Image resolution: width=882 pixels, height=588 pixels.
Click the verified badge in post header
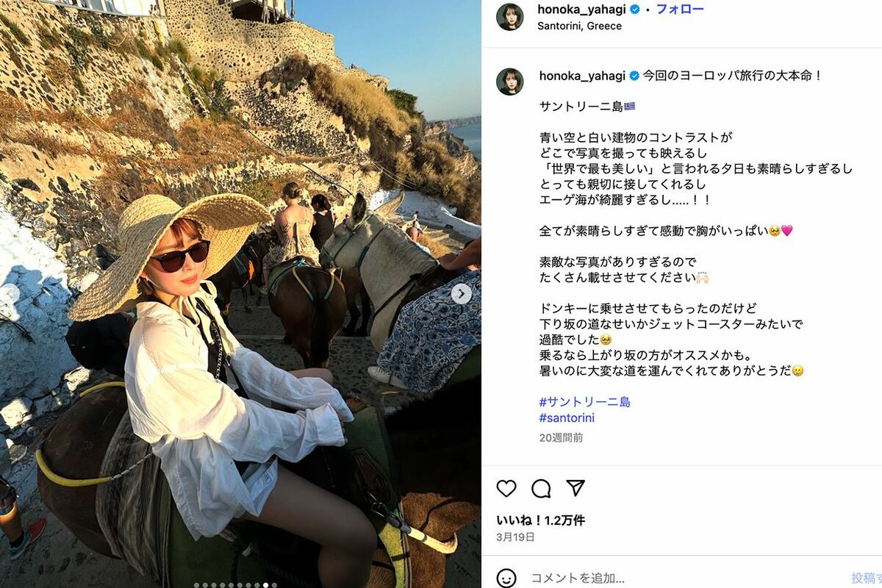coord(635,10)
